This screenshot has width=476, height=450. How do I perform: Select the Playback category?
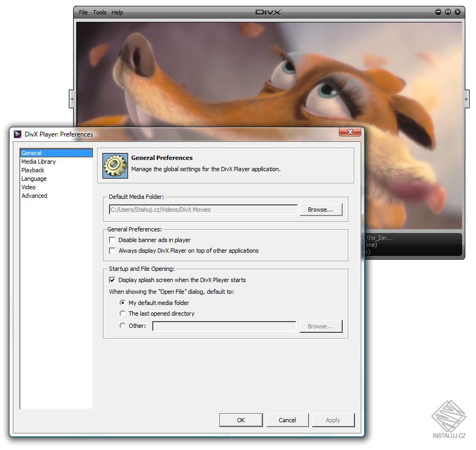pyautogui.click(x=33, y=170)
